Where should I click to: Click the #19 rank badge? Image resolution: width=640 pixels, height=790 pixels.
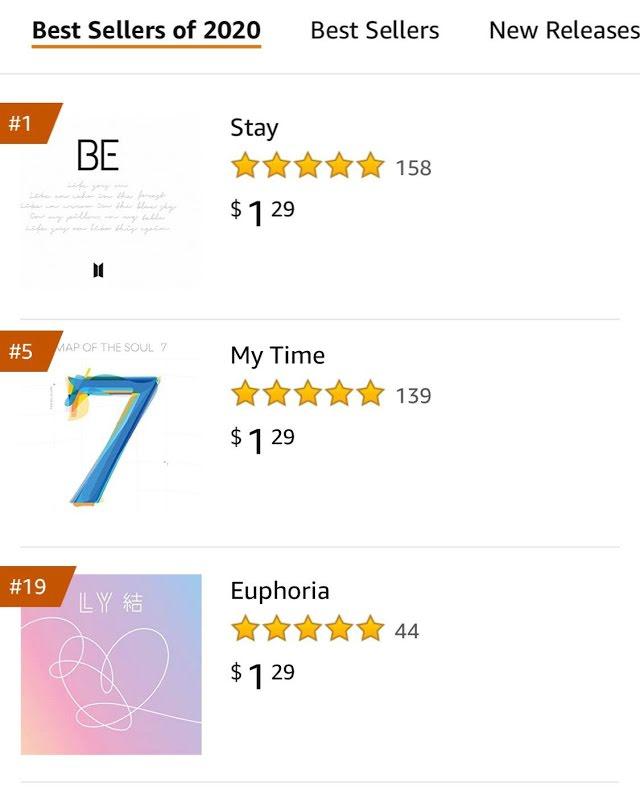tap(31, 586)
